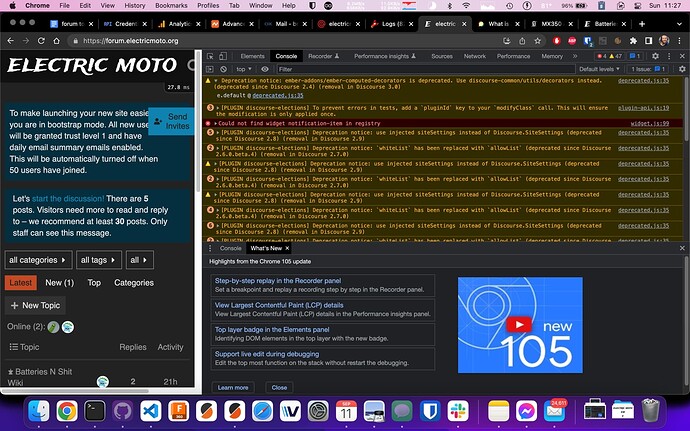
Task: Select the Console tab in the bottom drawer
Action: click(x=231, y=248)
